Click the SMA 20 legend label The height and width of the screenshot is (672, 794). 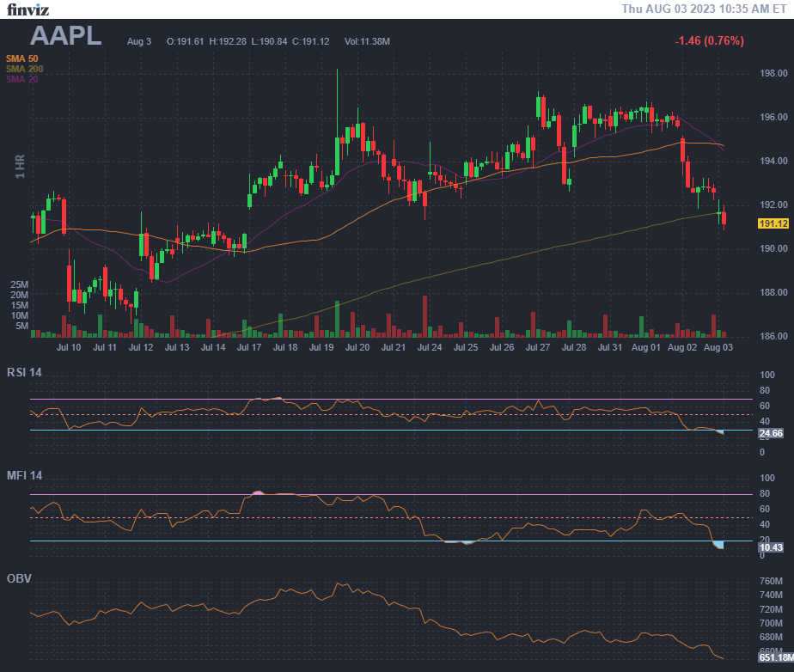[x=21, y=79]
